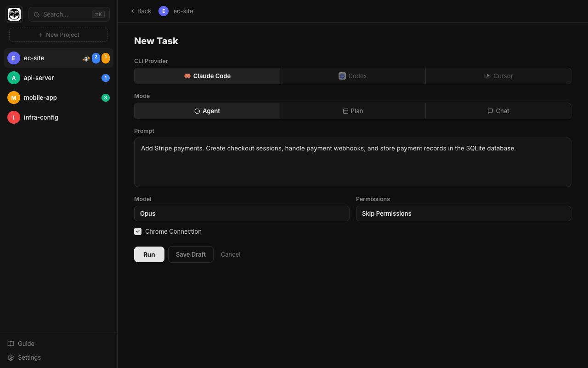Click Save Draft
The height and width of the screenshot is (368, 588).
click(191, 254)
